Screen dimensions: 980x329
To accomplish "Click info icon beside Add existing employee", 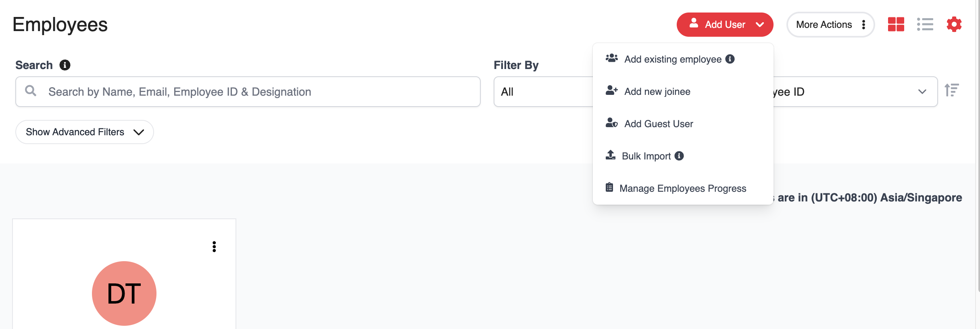I will 730,59.
